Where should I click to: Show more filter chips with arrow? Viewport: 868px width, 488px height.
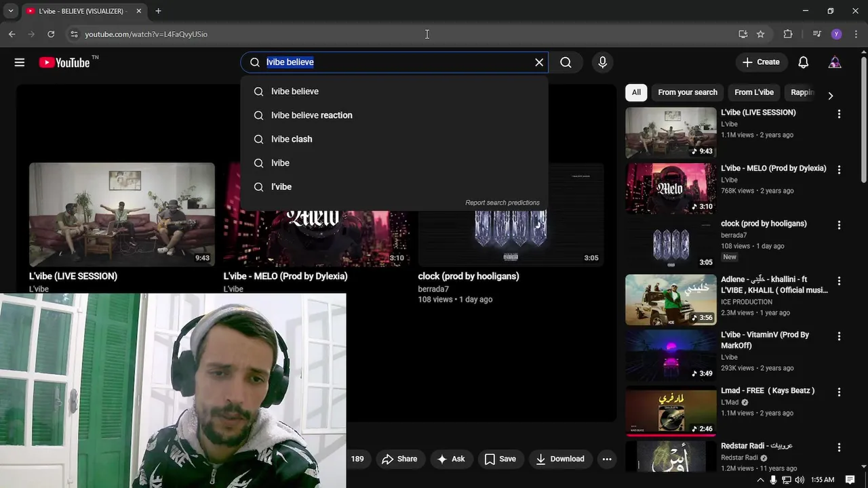coord(830,96)
